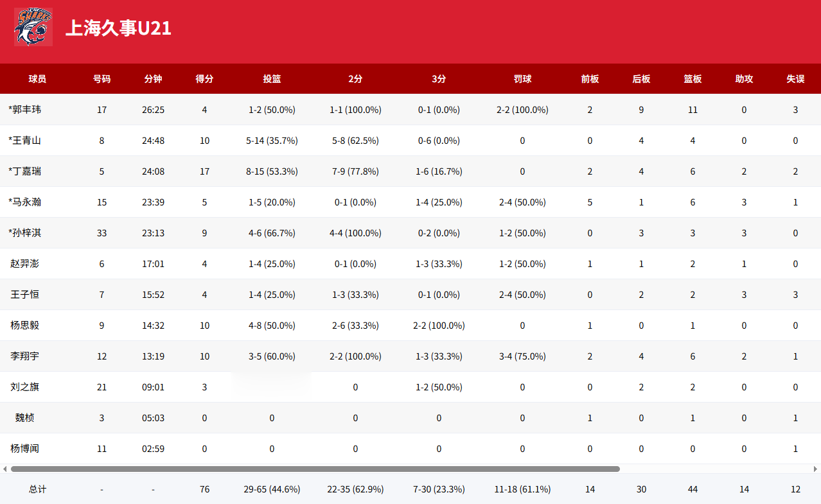821x504 pixels.
Task: Click total points value 76
Action: click(204, 489)
